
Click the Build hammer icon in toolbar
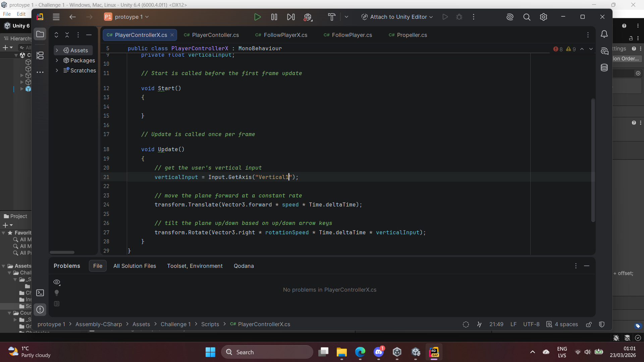331,17
